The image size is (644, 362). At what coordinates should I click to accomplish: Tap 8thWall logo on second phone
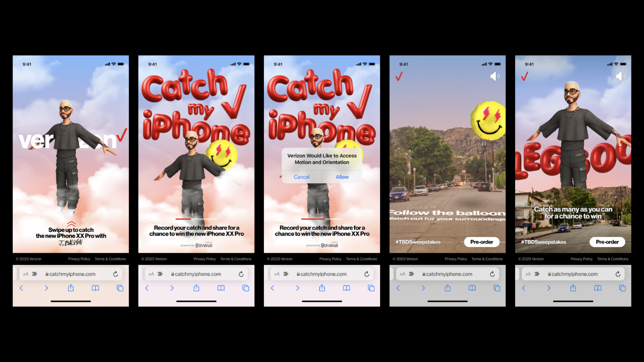pos(204,245)
